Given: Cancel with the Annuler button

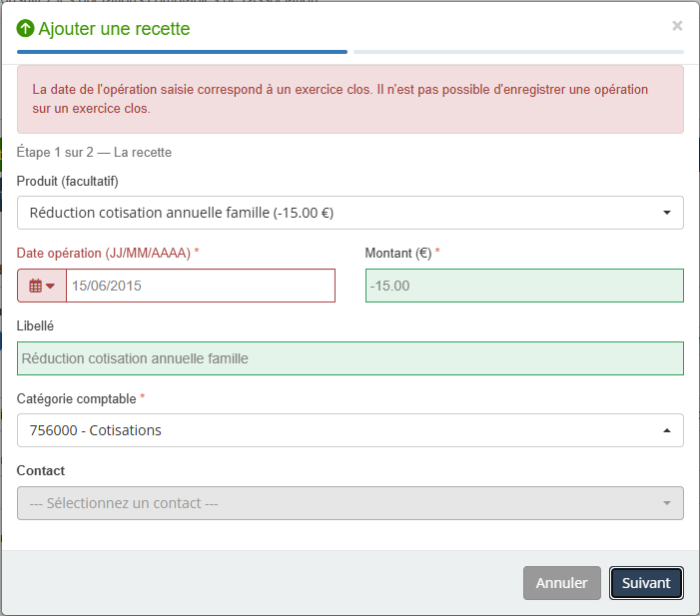Looking at the screenshot, I should pyautogui.click(x=561, y=583).
